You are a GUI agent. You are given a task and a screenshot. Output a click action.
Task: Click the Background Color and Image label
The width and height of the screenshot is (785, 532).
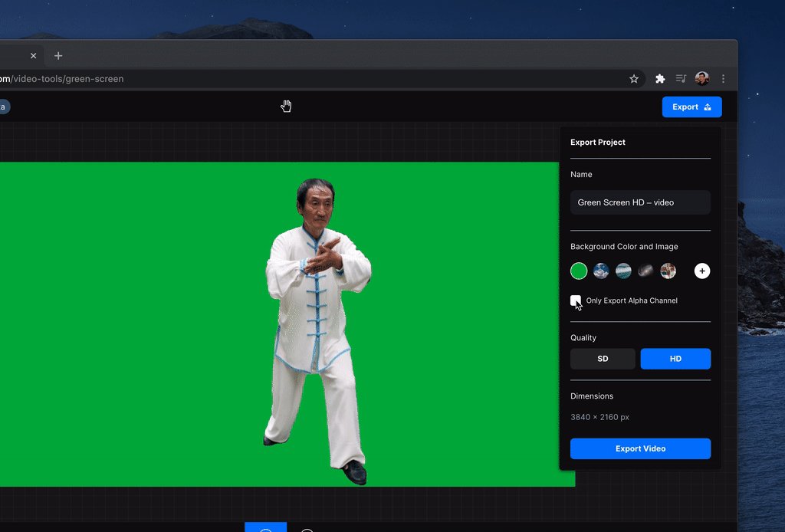click(624, 246)
